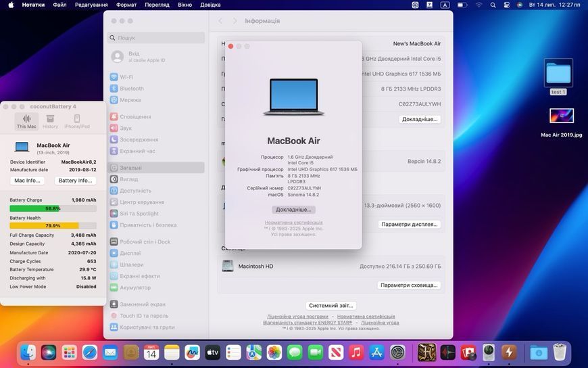Open Launchpad in the Dock
Screen dimensions: 588x368
pyautogui.click(x=70, y=352)
